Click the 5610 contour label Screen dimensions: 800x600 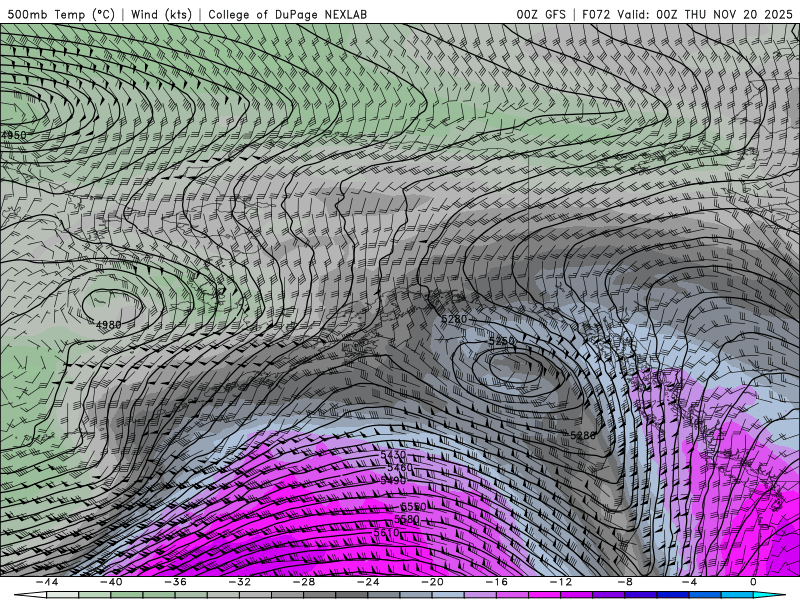(386, 533)
